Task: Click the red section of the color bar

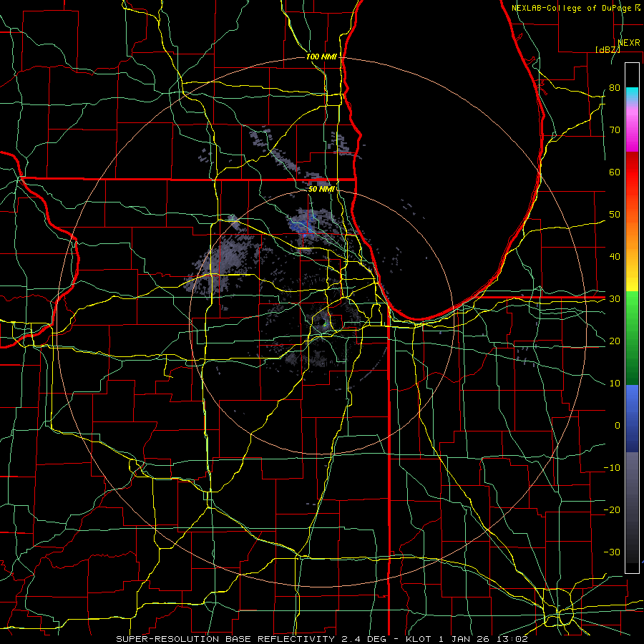Action: tap(632, 172)
